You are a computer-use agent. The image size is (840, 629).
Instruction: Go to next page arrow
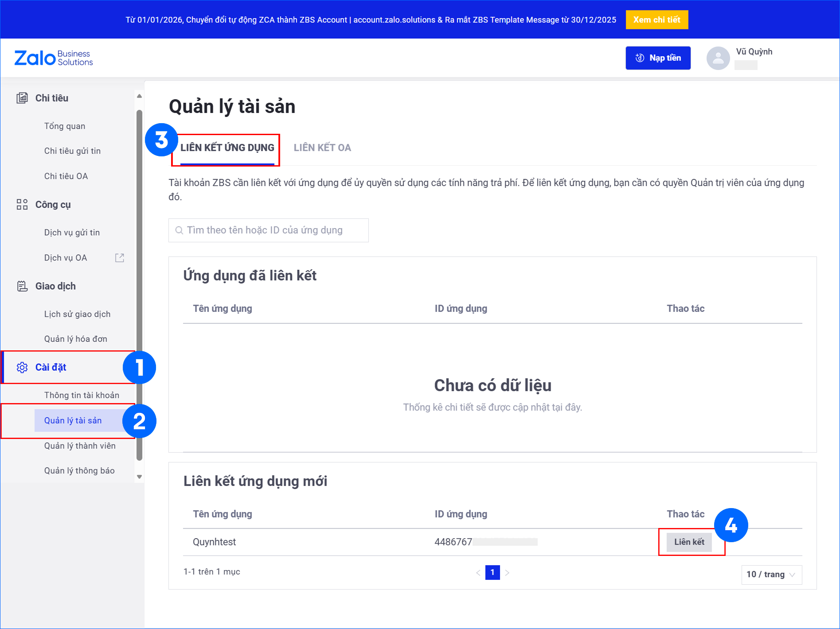(508, 573)
